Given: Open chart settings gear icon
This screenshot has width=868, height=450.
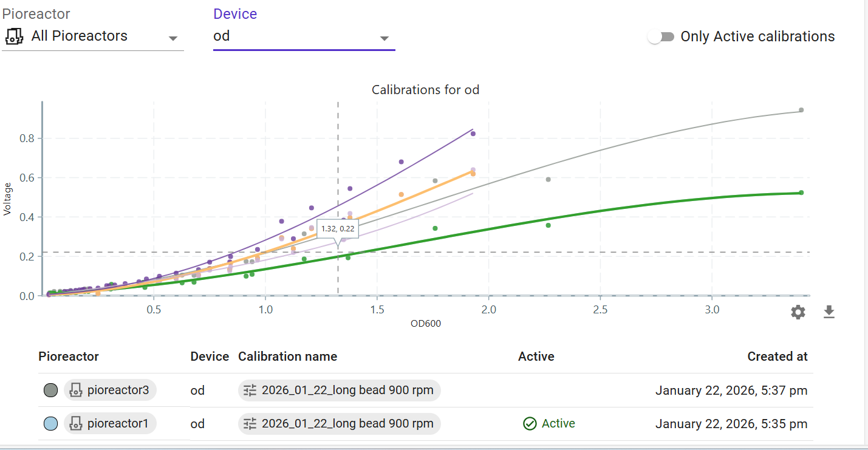Looking at the screenshot, I should click(798, 312).
